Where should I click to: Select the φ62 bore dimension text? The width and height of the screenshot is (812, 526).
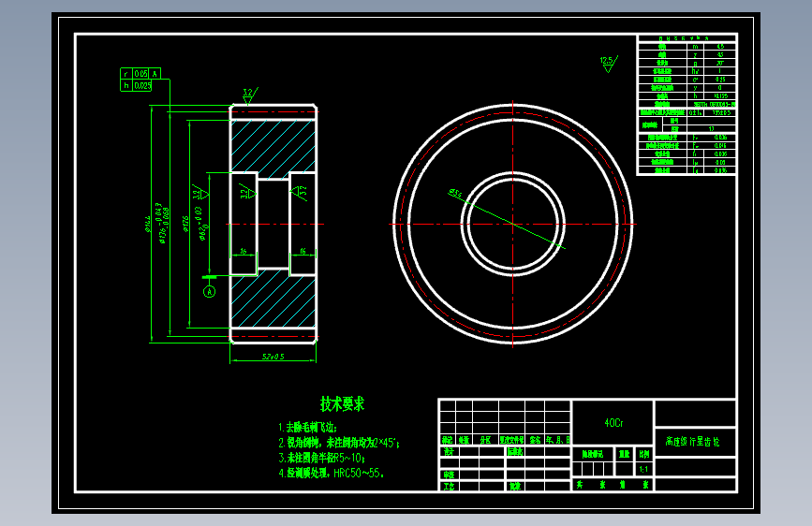pos(201,224)
